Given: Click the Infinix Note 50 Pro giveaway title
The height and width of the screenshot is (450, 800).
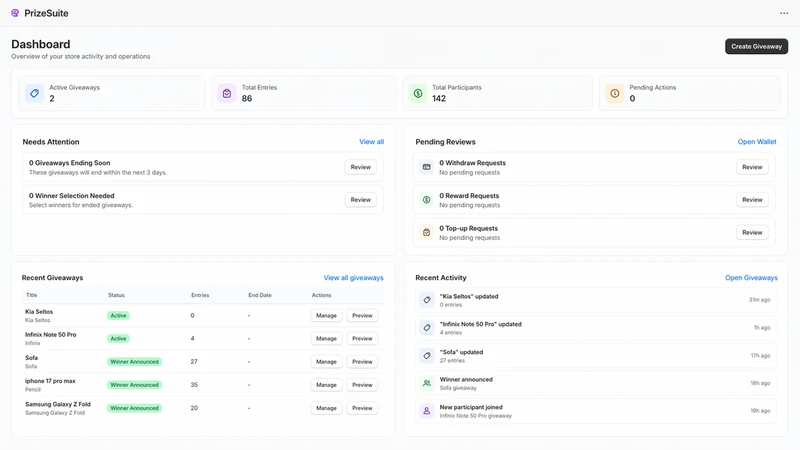Looking at the screenshot, I should click(51, 335).
